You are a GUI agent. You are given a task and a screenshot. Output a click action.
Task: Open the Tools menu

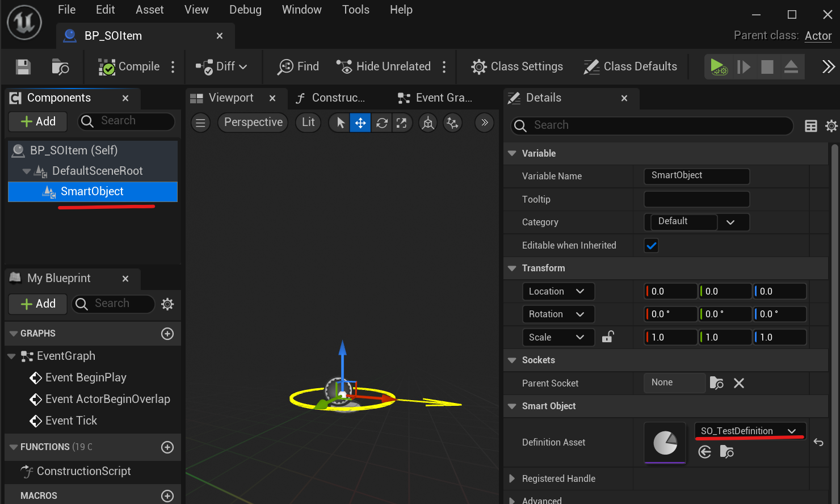(355, 10)
